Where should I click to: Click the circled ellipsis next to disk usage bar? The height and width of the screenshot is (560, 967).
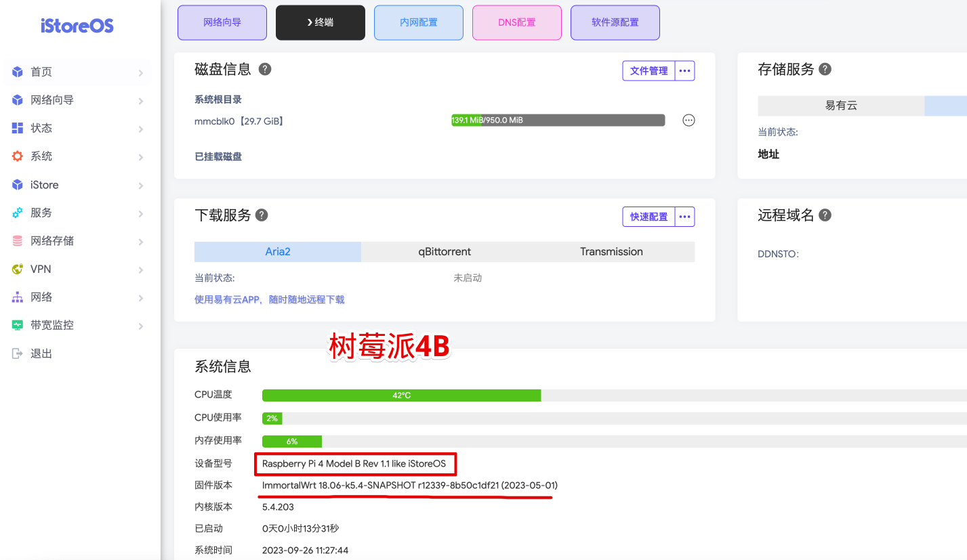(688, 120)
